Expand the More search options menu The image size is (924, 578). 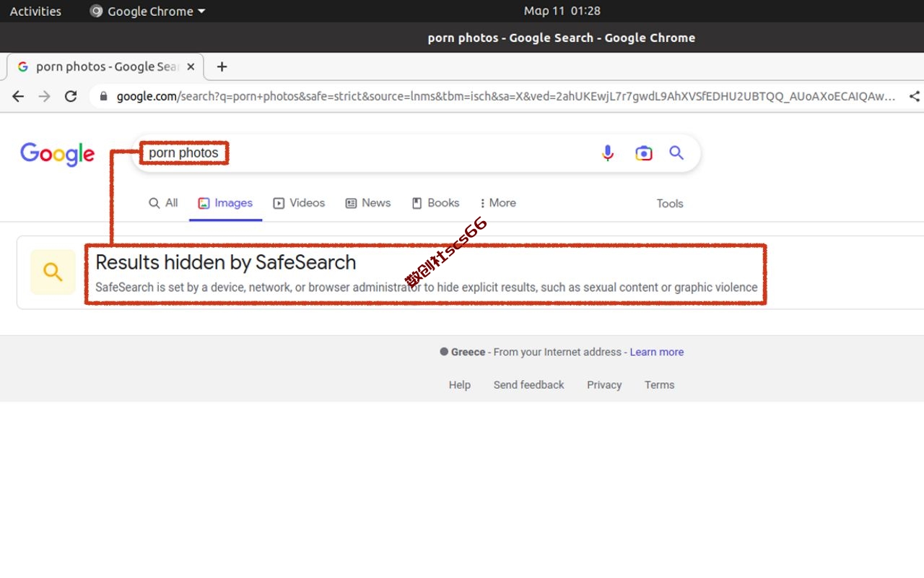click(x=498, y=203)
